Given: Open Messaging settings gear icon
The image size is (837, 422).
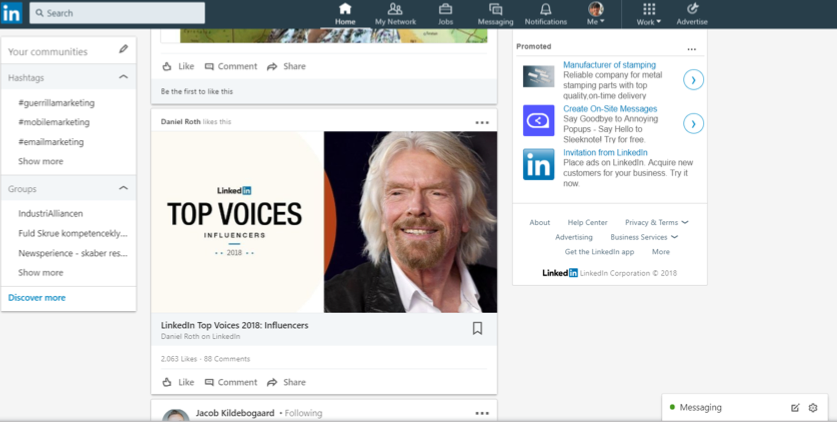Looking at the screenshot, I should click(813, 408).
